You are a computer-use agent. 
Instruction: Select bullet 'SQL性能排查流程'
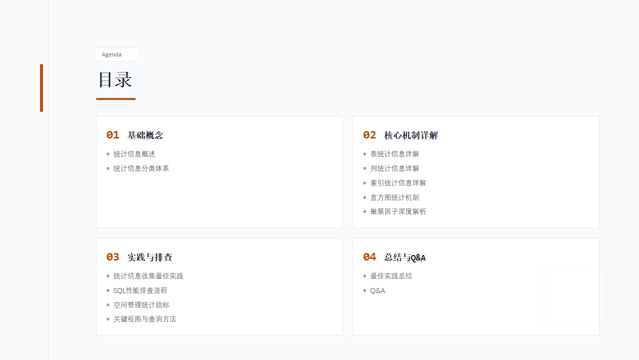[x=140, y=290]
